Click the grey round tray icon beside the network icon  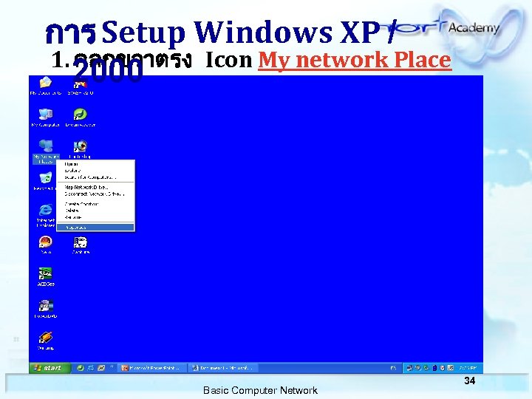click(418, 368)
